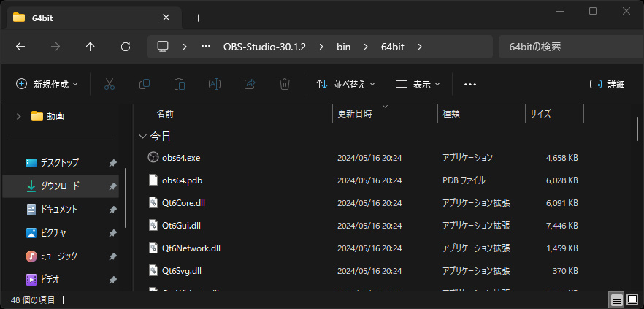
Task: Open the three-dot See more menu
Action: 470,84
